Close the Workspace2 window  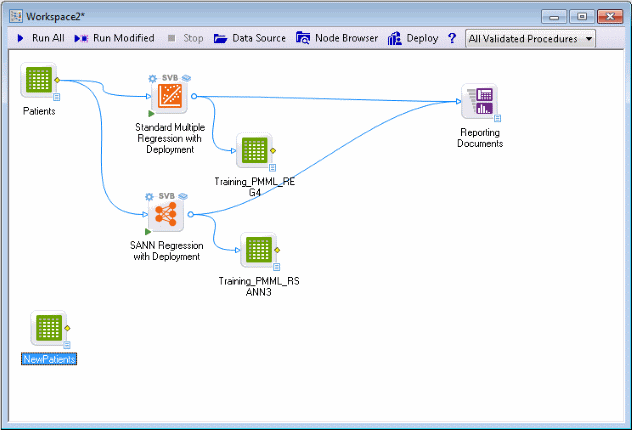click(610, 17)
